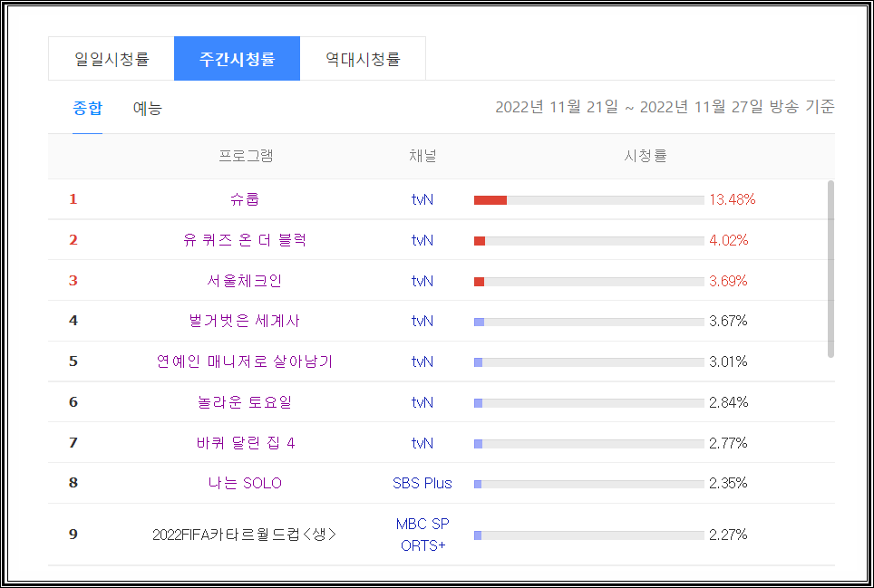The image size is (874, 588).
Task: Click the 2.77% rating value
Action: 728,443
